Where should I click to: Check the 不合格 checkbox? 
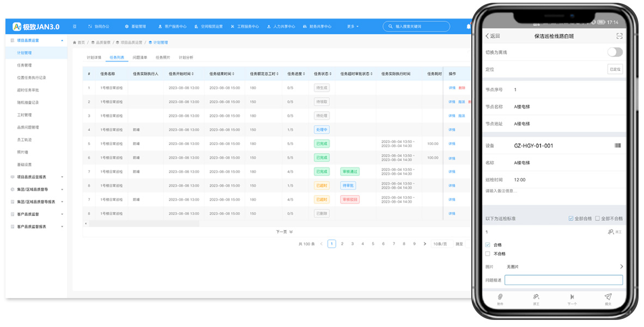[x=488, y=254]
